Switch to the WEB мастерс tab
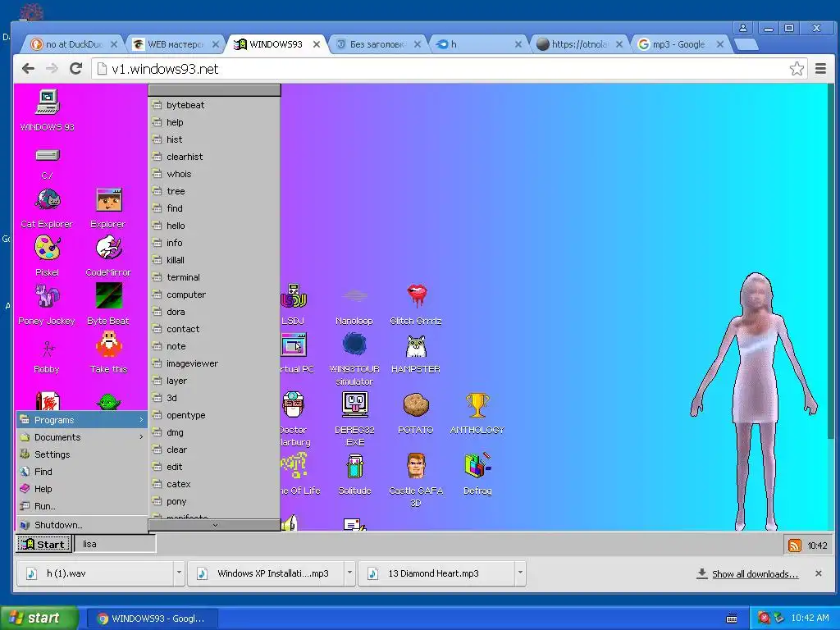The width and height of the screenshot is (840, 630). click(175, 44)
